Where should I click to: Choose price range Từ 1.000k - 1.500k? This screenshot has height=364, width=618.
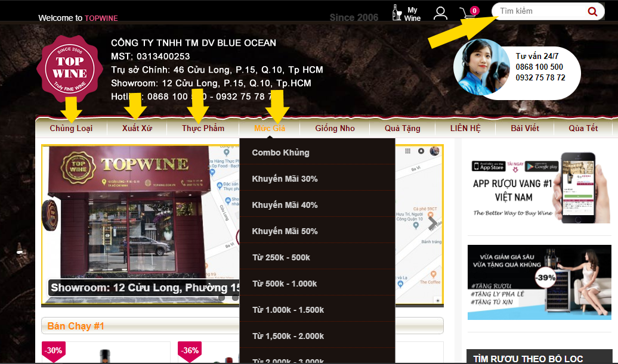(317, 310)
